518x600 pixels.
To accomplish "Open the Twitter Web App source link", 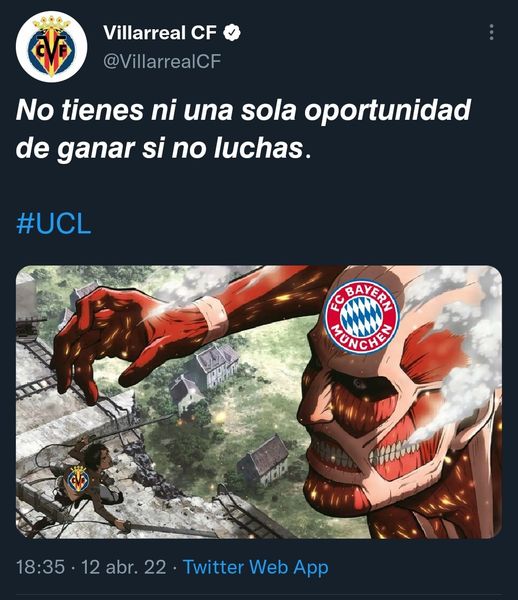I will click(x=256, y=567).
